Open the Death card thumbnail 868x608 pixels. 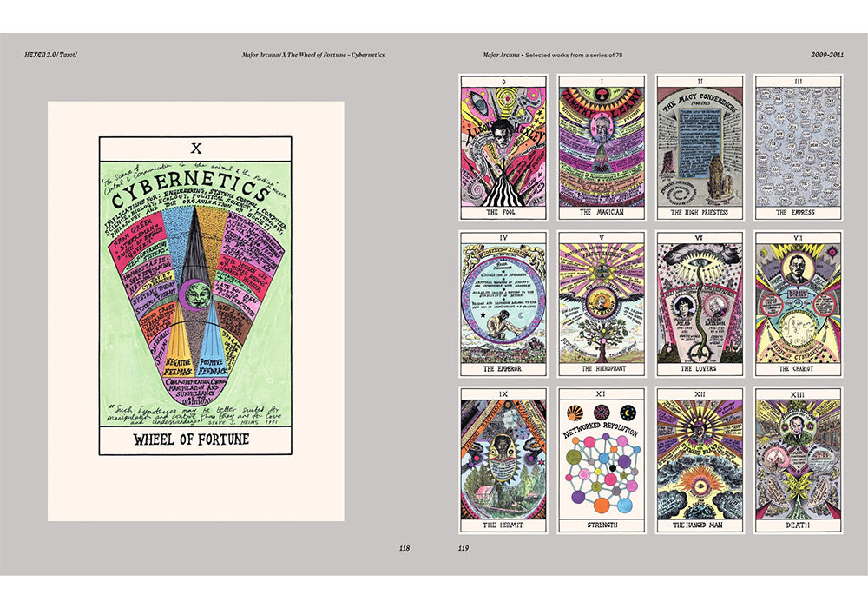coord(798,460)
